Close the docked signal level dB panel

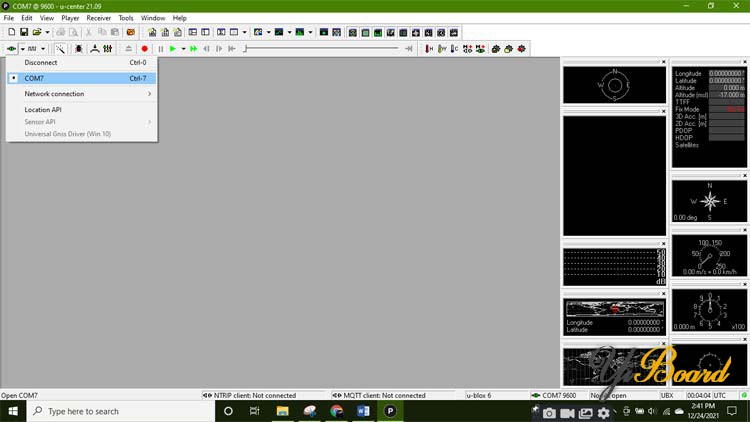coord(663,244)
